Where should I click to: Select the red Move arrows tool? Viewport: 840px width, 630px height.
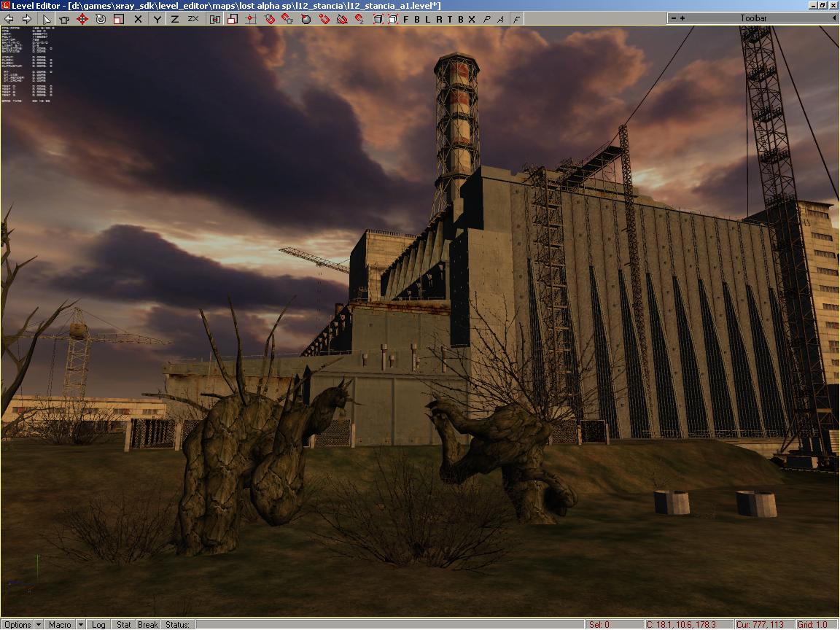coord(82,19)
